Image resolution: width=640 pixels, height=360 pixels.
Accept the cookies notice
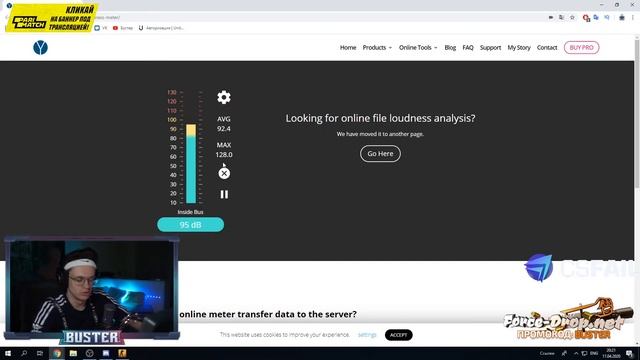click(398, 335)
